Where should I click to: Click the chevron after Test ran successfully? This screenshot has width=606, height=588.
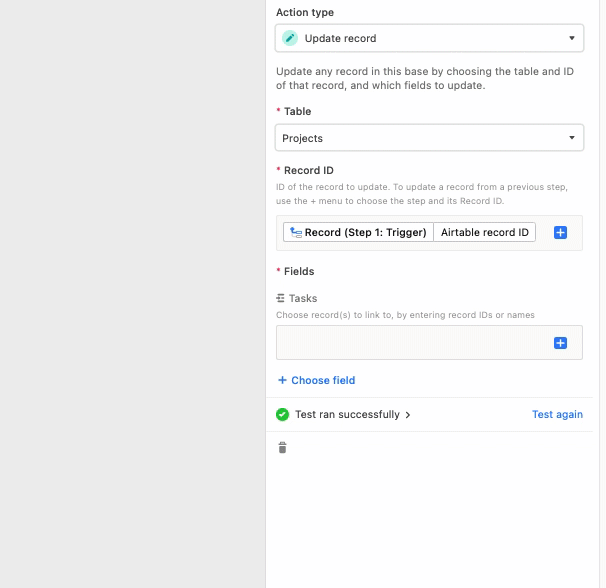[x=408, y=415]
